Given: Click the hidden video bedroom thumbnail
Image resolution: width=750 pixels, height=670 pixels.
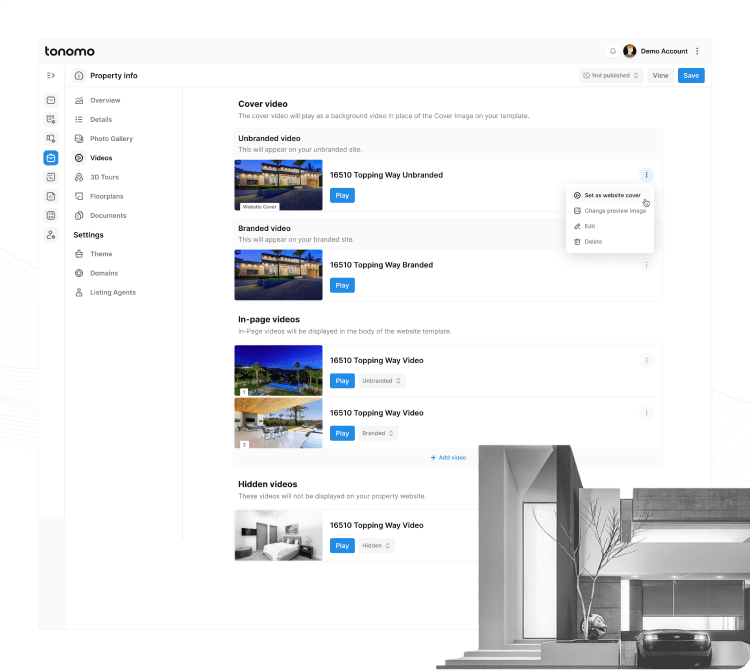Looking at the screenshot, I should (278, 535).
